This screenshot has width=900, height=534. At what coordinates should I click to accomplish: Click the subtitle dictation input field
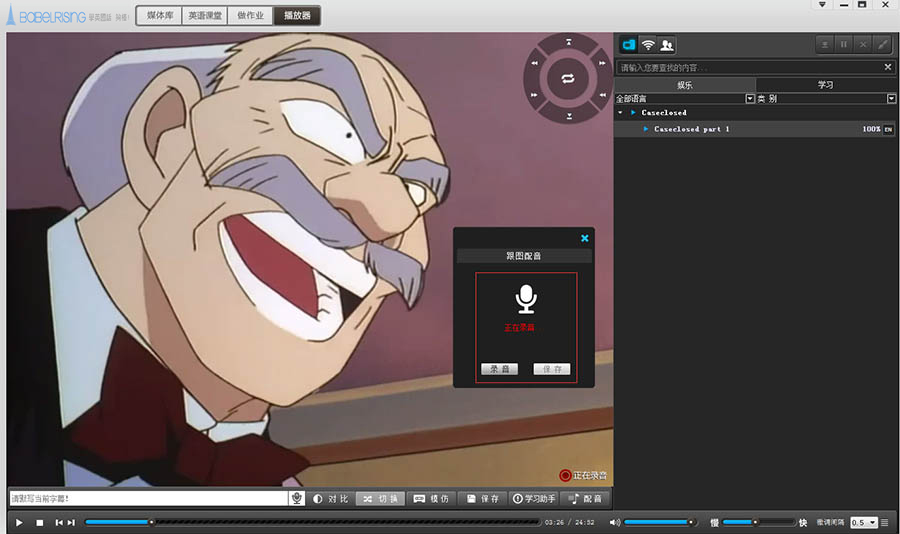coord(149,498)
